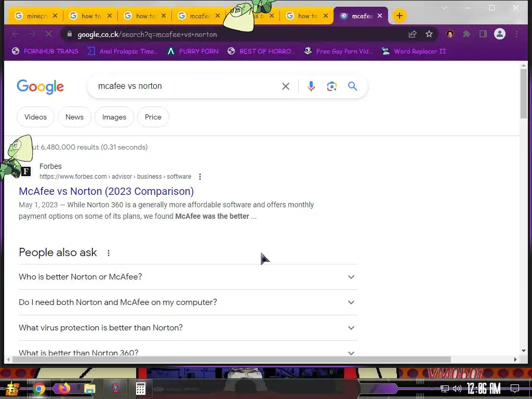Clear the search box with the X icon
Viewport: 532px width, 399px height.
pyautogui.click(x=286, y=86)
